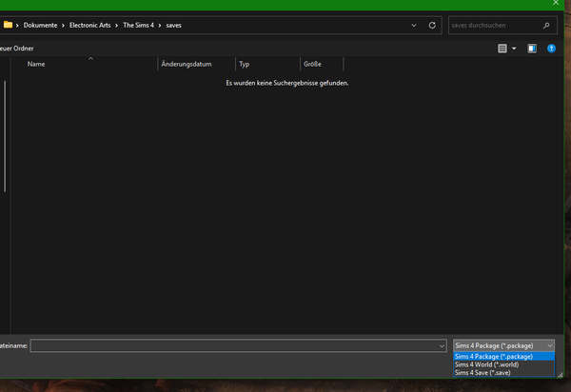Expand the filename field dropdown arrow
The height and width of the screenshot is (392, 571).
(x=442, y=345)
